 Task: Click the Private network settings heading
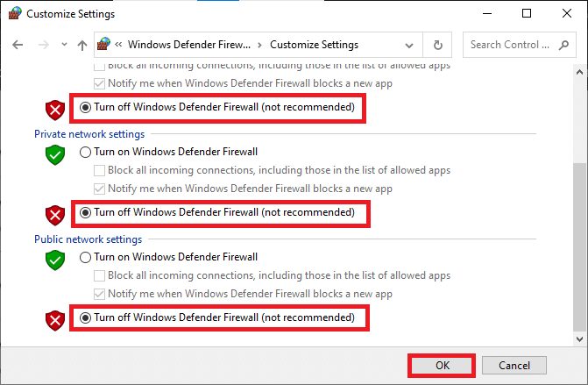89,134
